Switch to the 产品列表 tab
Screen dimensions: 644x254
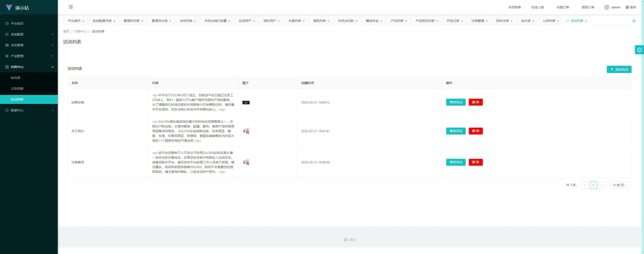point(397,21)
